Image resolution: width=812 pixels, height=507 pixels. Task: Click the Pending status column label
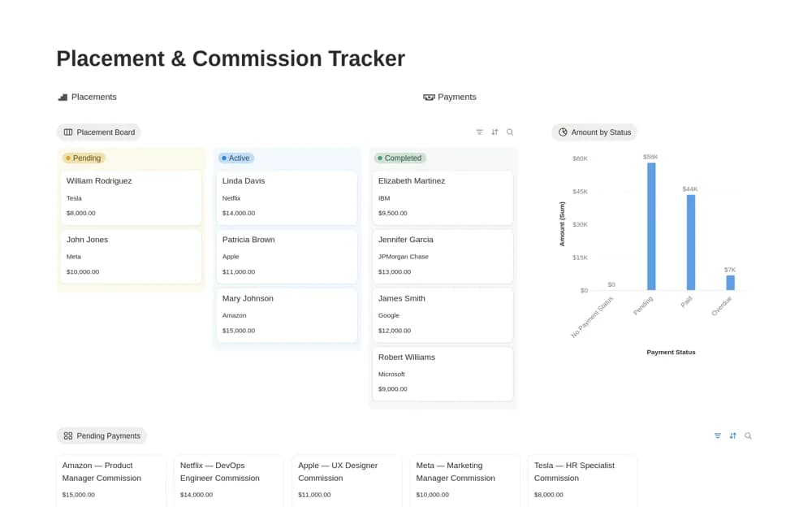[x=84, y=158]
